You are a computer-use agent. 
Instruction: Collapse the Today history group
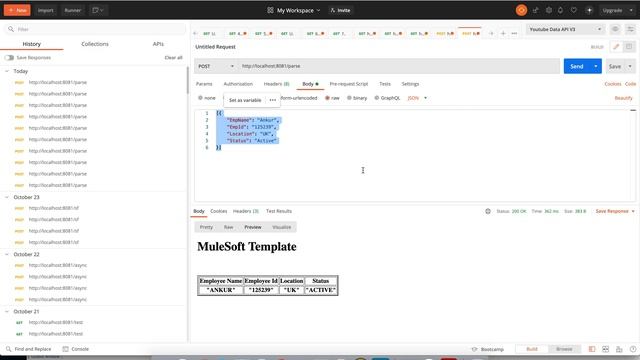7,71
